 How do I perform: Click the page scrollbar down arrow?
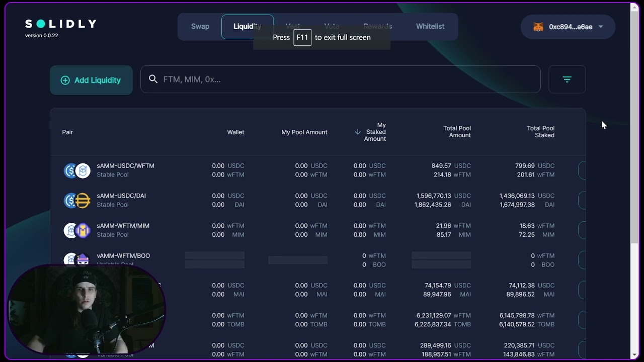(x=635, y=355)
